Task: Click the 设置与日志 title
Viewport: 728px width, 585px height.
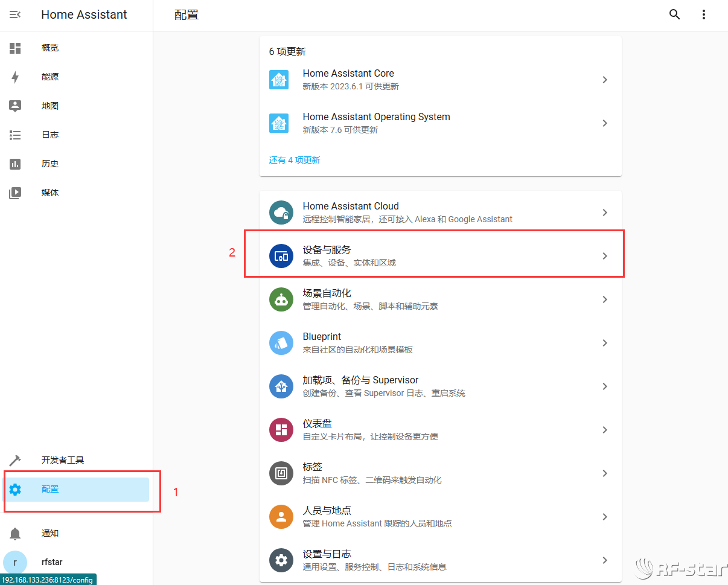Action: [x=327, y=554]
